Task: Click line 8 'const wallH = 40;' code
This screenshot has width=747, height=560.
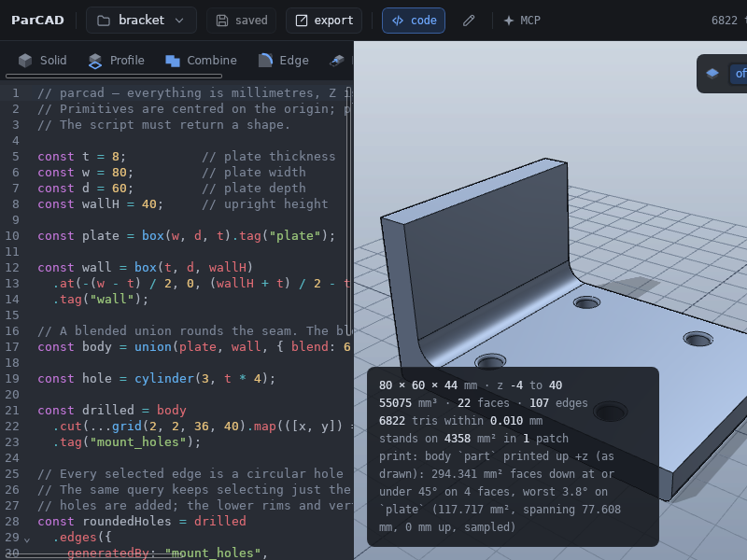Action: click(100, 204)
